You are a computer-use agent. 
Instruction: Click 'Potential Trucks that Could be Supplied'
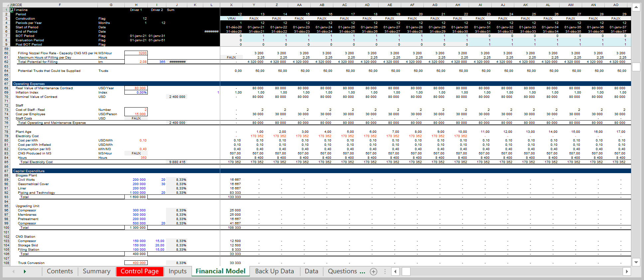point(49,71)
